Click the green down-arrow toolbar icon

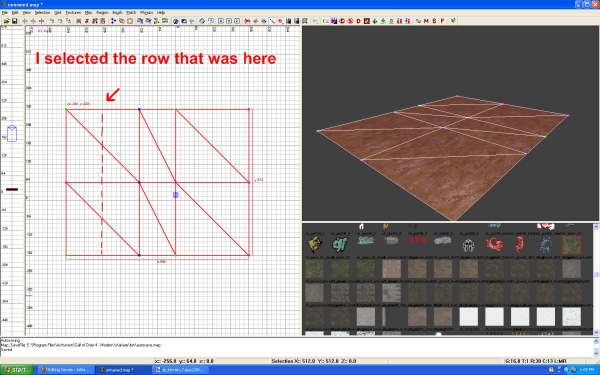click(375, 21)
